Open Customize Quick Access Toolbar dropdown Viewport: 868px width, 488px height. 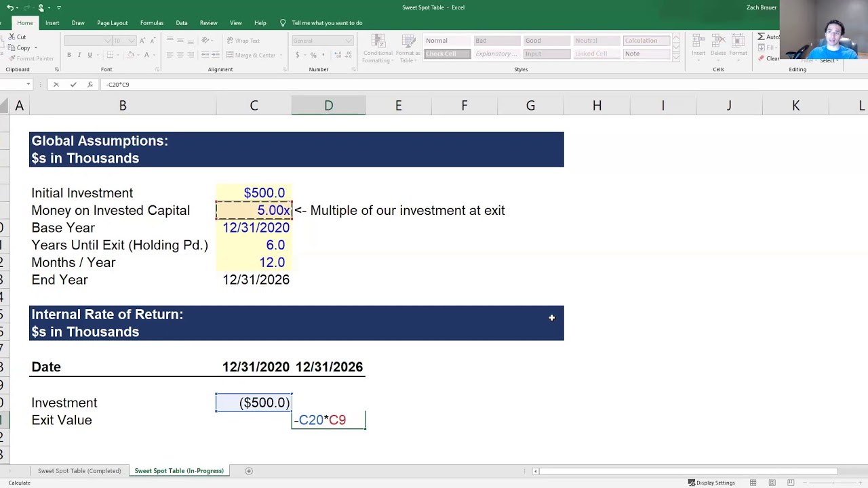58,7
